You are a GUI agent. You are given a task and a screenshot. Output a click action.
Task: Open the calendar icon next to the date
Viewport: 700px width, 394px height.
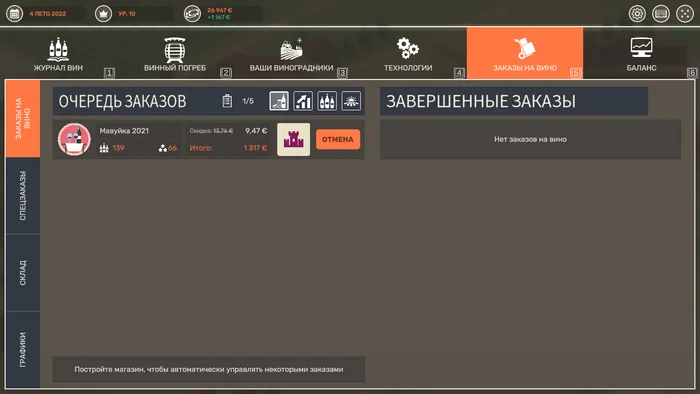[14, 13]
